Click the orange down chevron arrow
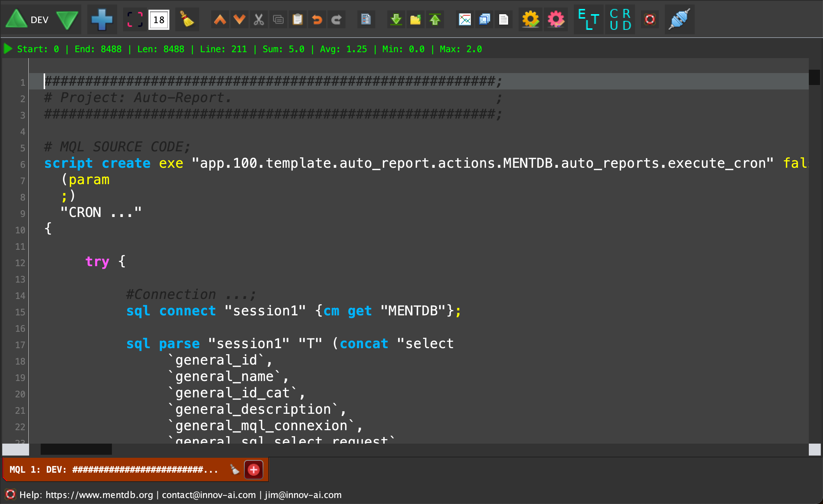Viewport: 823px width, 504px height. click(x=239, y=19)
